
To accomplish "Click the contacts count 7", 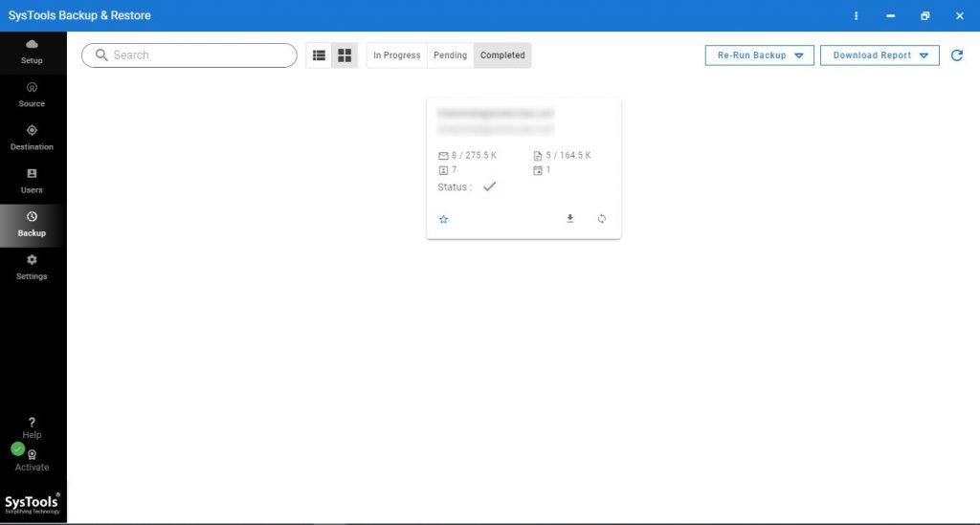I will [448, 170].
